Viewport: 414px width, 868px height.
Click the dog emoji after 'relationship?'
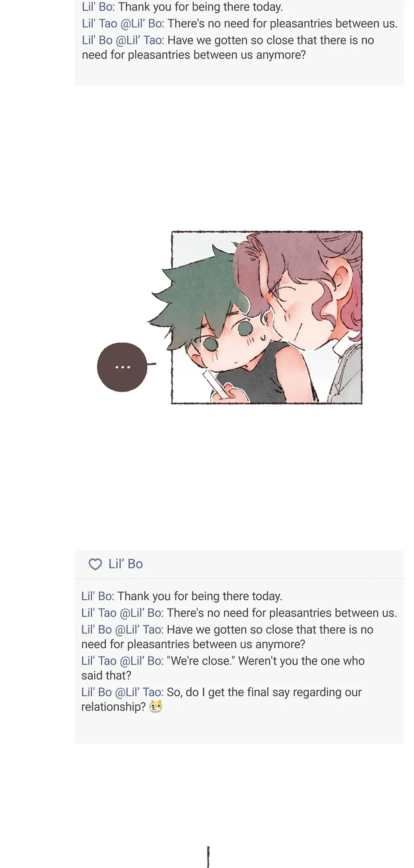click(156, 707)
